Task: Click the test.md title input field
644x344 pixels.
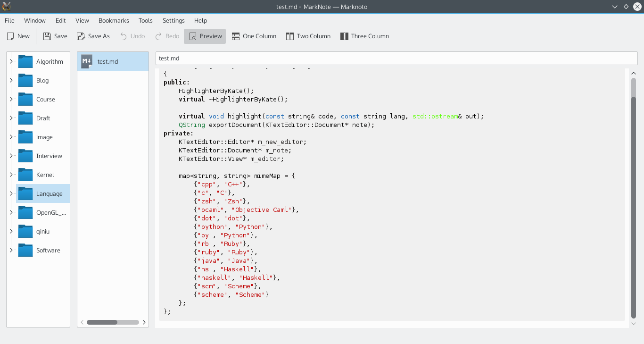Action: [x=396, y=59]
